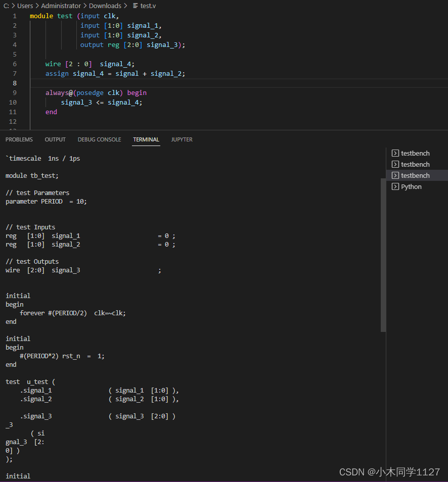This screenshot has height=482, width=448.
Task: Click '// test Inputs' comment in terminal
Action: [x=30, y=227]
